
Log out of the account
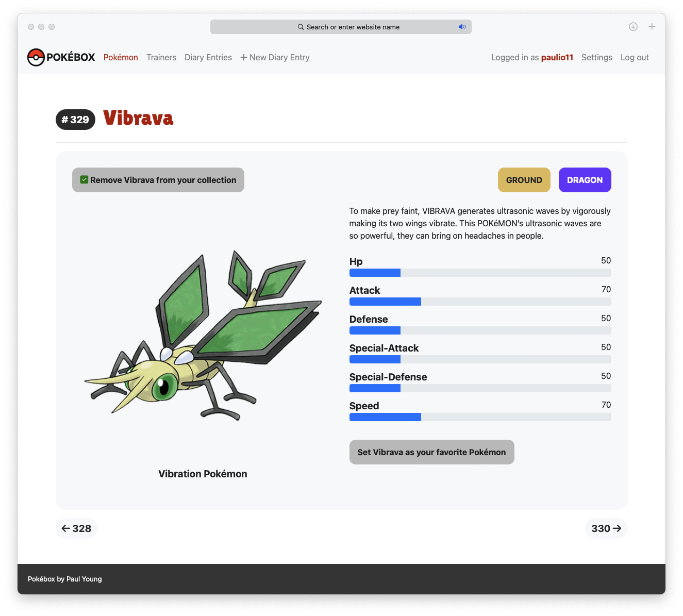click(635, 57)
